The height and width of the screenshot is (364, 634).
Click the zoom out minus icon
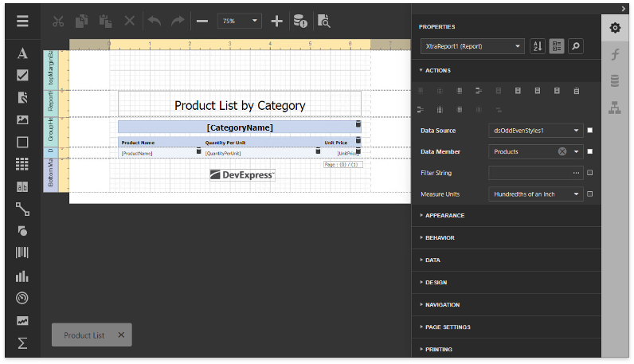coord(202,22)
